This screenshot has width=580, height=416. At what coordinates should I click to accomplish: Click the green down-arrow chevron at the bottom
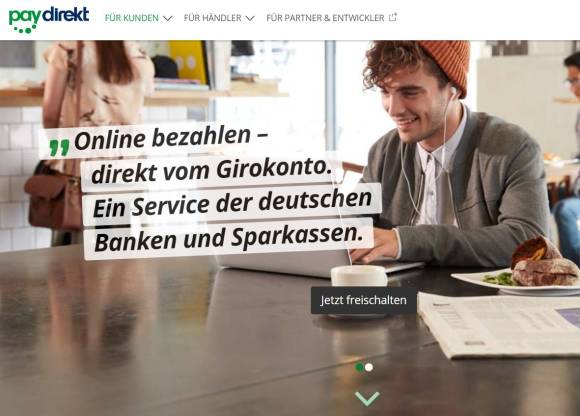[367, 399]
